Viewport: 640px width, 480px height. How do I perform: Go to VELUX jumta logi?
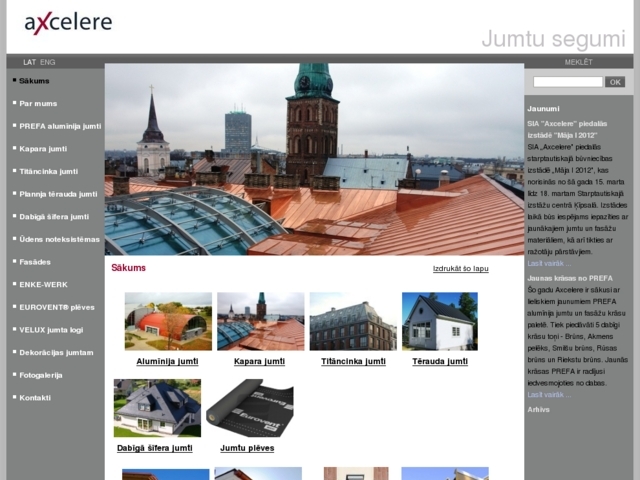point(51,330)
